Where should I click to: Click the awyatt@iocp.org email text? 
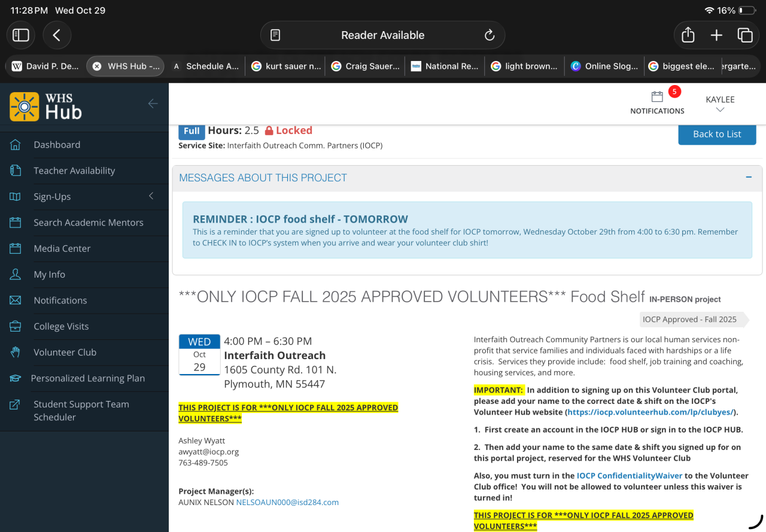click(x=209, y=452)
